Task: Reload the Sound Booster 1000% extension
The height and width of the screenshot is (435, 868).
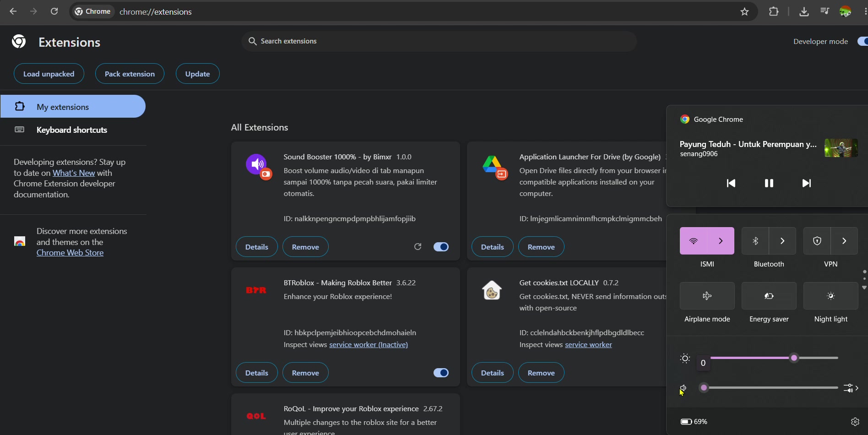Action: pos(418,247)
